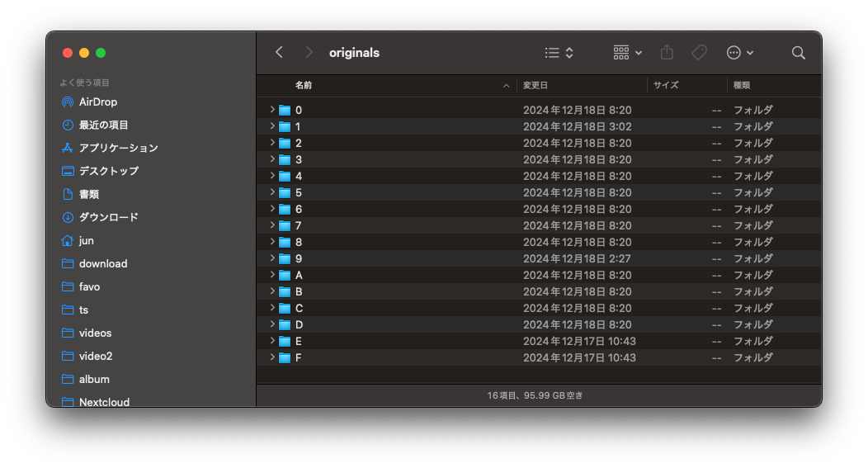
Task: Open the jun home folder
Action: 78,240
